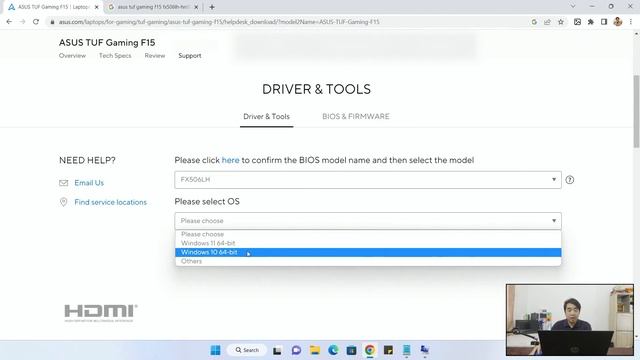Launch Microsoft Edge from the taskbar

pyautogui.click(x=333, y=350)
